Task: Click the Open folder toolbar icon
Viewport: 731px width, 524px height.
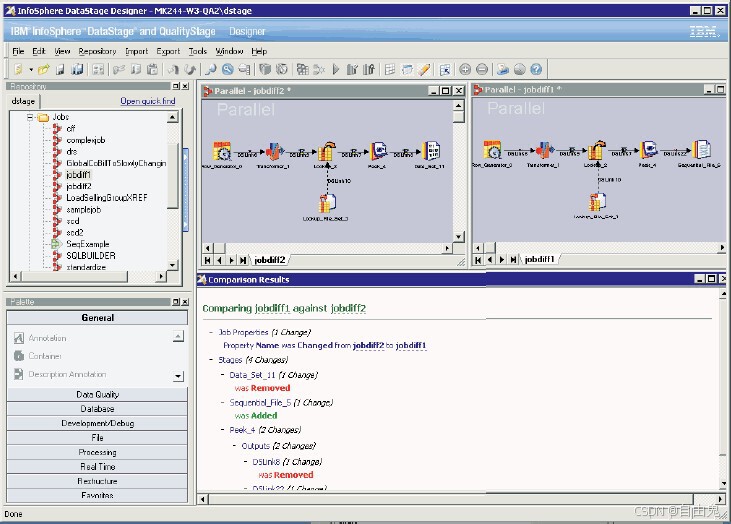Action: (43, 69)
